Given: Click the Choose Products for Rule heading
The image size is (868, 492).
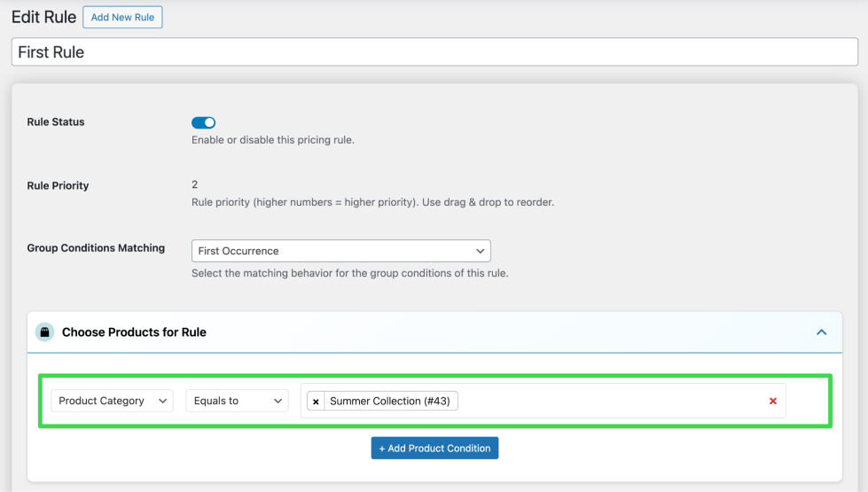Looking at the screenshot, I should [x=134, y=332].
